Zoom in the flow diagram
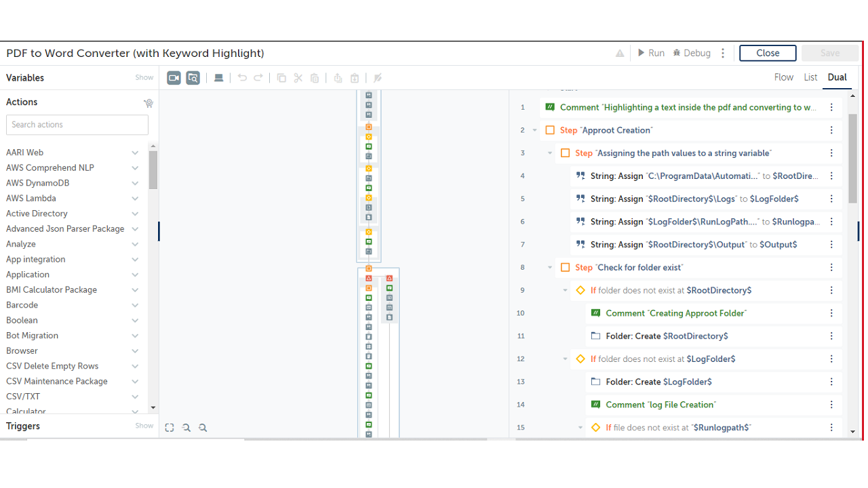 [203, 428]
